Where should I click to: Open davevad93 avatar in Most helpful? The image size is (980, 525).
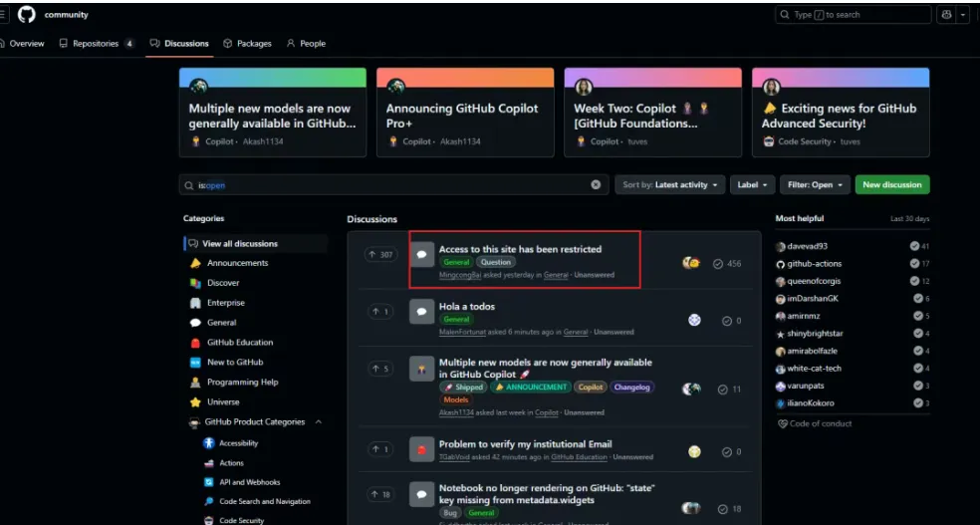[x=780, y=246]
